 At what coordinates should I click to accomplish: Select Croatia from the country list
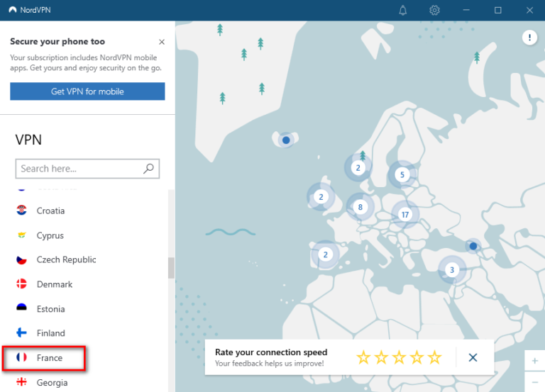[50, 211]
